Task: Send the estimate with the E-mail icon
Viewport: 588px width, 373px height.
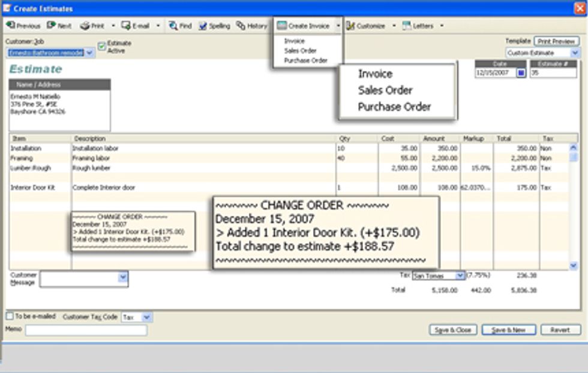Action: 136,26
